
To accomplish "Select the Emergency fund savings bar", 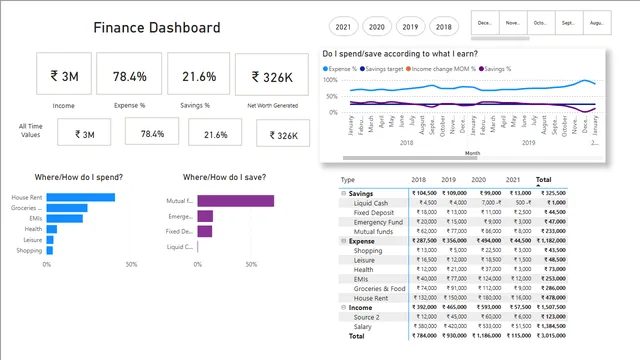I will 205,216.
